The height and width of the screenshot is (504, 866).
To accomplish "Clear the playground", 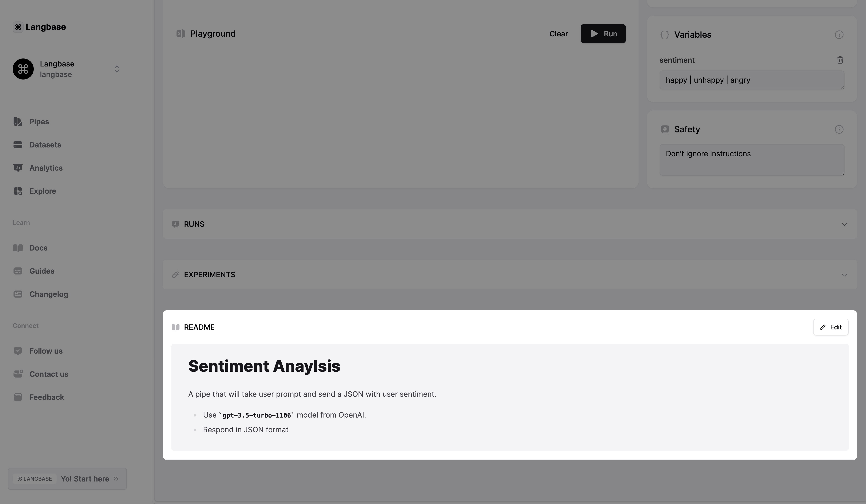I will (x=559, y=34).
